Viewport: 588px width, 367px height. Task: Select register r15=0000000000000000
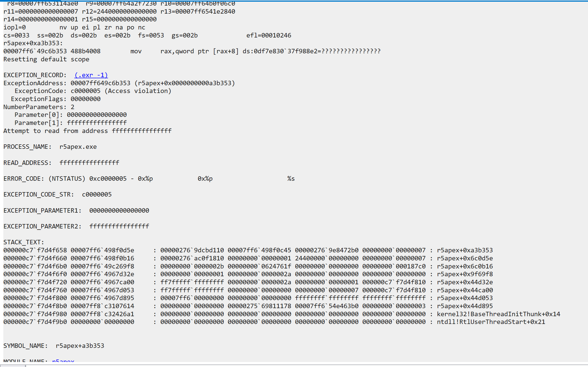[119, 19]
